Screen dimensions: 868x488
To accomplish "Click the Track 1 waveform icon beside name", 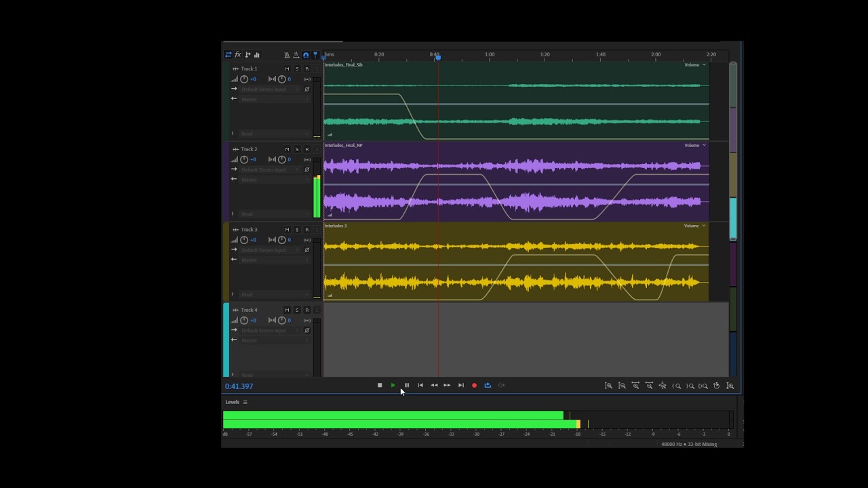I will click(x=235, y=69).
